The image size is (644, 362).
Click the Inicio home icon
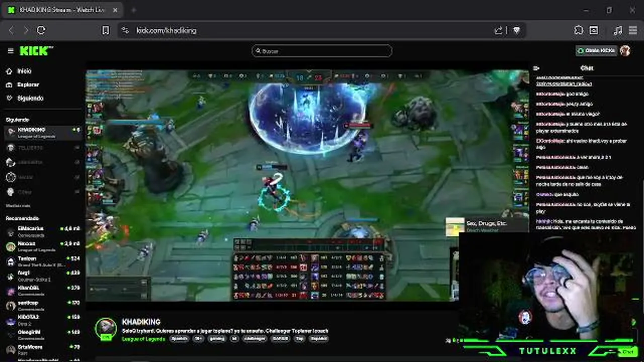click(9, 71)
